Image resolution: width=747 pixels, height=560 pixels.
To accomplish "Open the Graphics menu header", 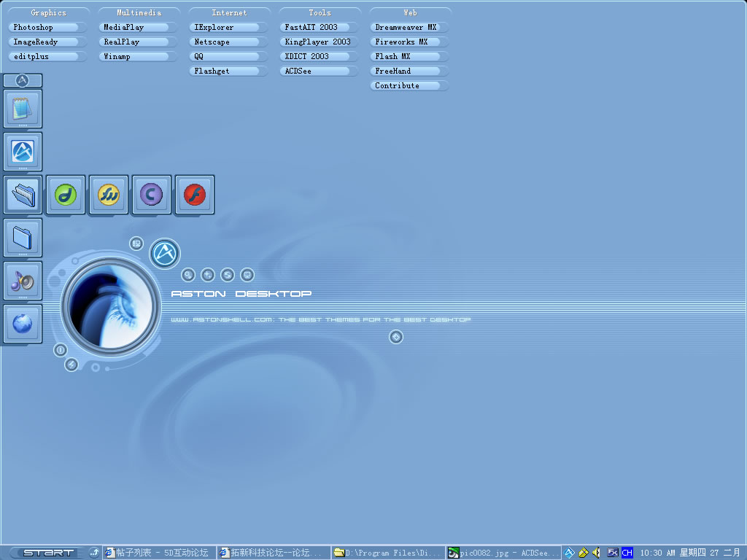I will 48,13.
